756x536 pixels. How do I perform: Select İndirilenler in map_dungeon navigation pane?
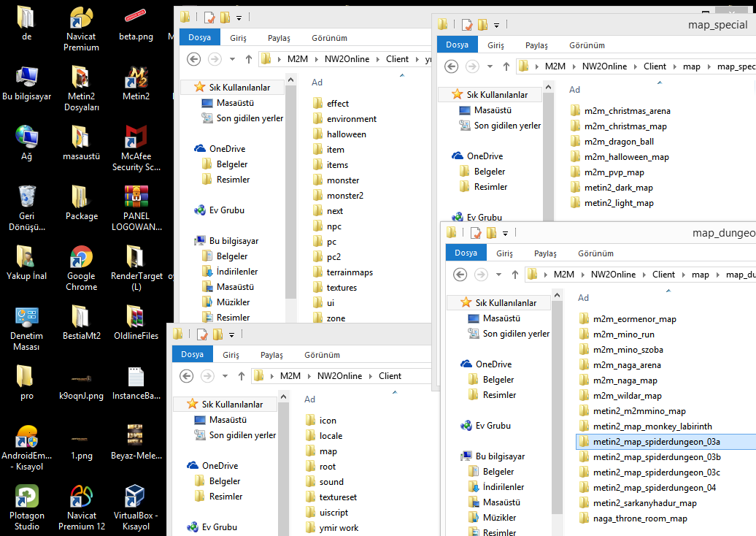(x=503, y=487)
